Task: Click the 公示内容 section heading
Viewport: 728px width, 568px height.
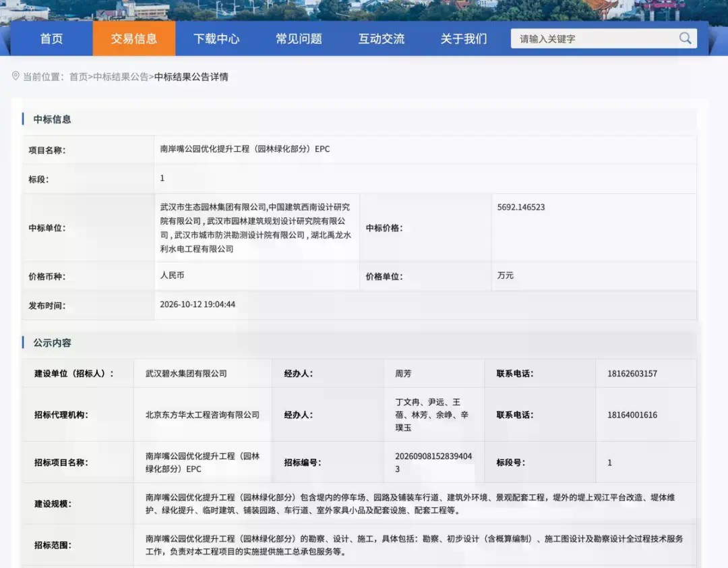Action: (52, 343)
